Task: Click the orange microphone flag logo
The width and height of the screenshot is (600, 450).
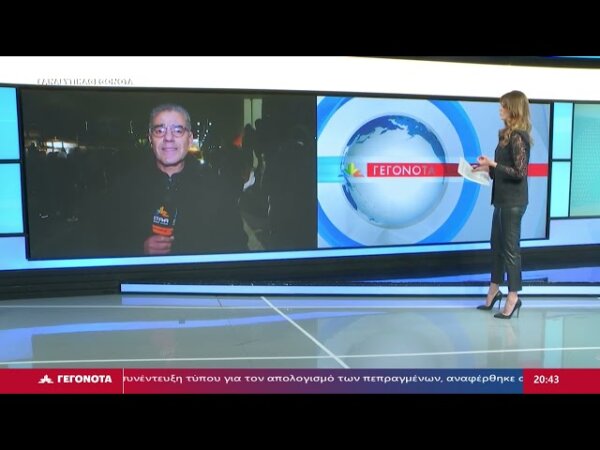Action: pos(161,218)
